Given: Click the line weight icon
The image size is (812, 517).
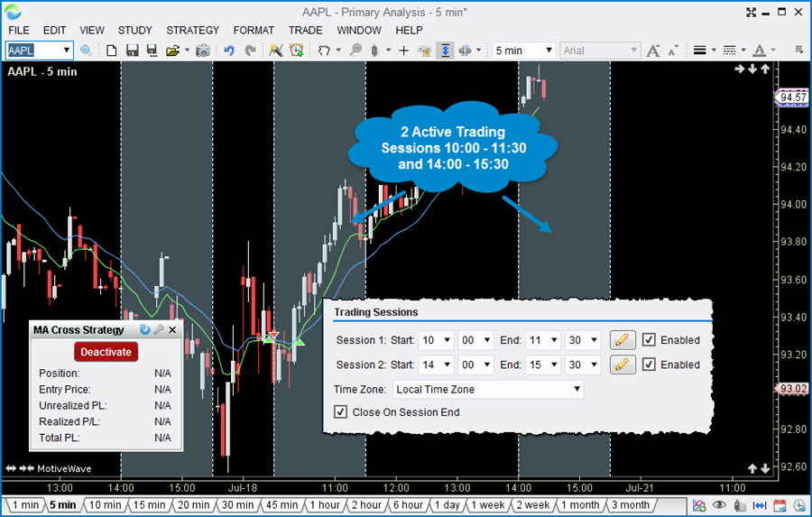Looking at the screenshot, I should (x=699, y=51).
